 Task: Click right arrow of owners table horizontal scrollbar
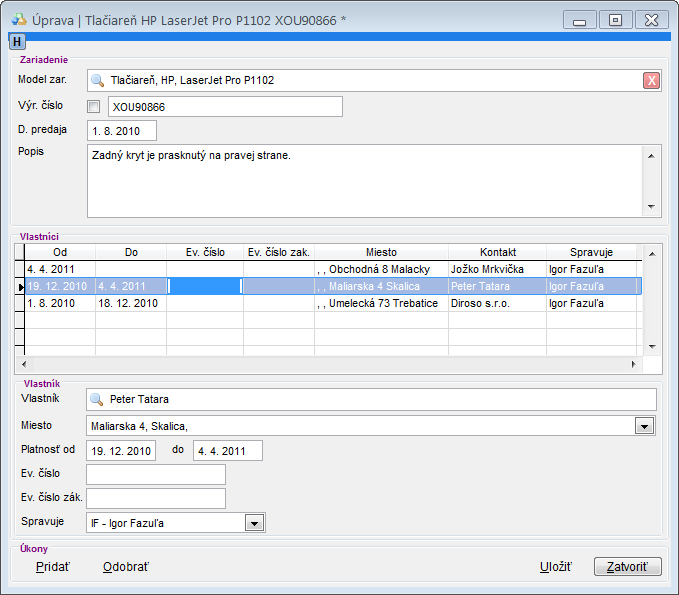click(633, 365)
